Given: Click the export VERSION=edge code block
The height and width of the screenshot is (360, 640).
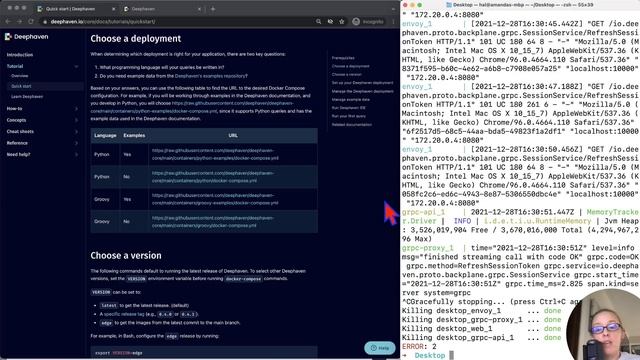Looking at the screenshot, I should pos(204,353).
